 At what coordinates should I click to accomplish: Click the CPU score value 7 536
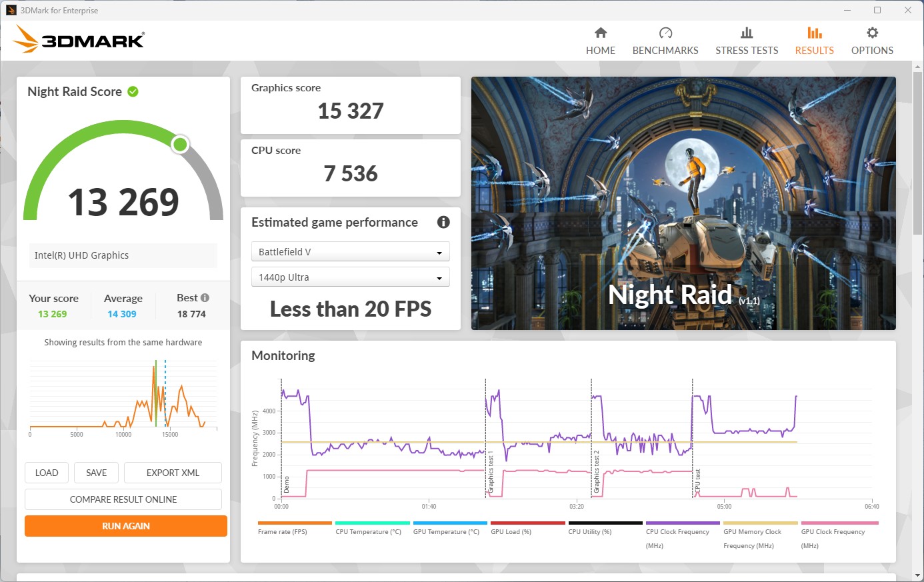[x=351, y=173]
